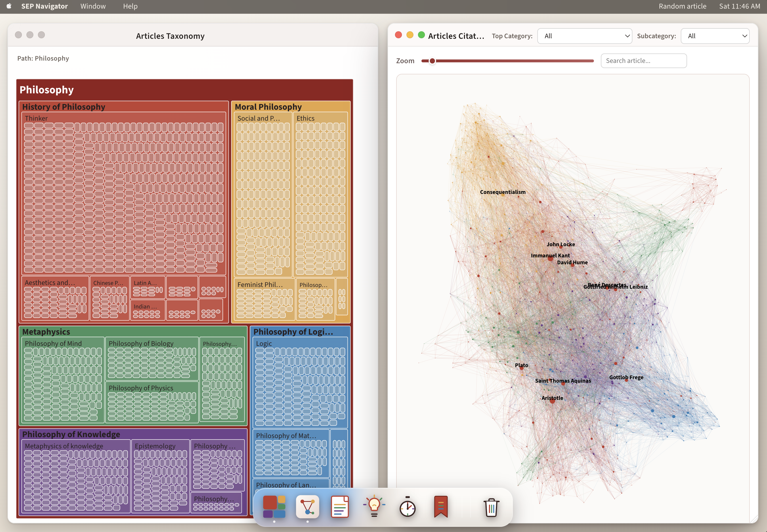Open the Philosophy of Physics subcategory

click(141, 388)
